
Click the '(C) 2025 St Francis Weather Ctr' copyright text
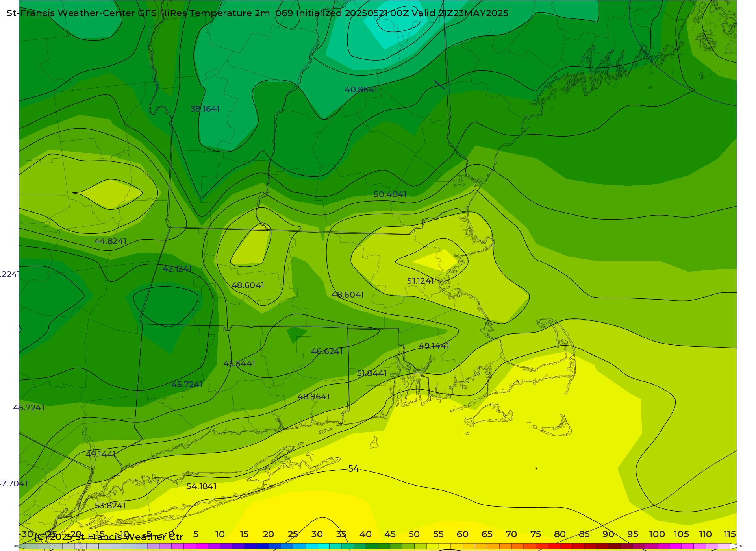109,537
